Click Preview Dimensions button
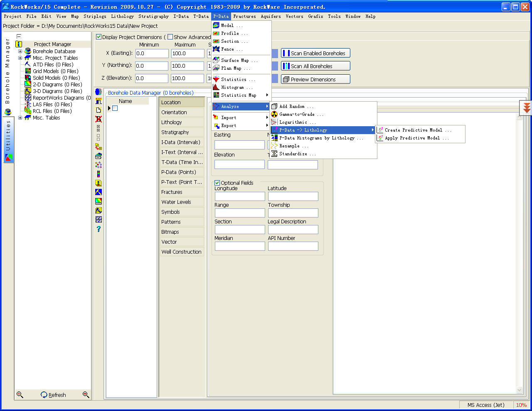 [x=315, y=79]
